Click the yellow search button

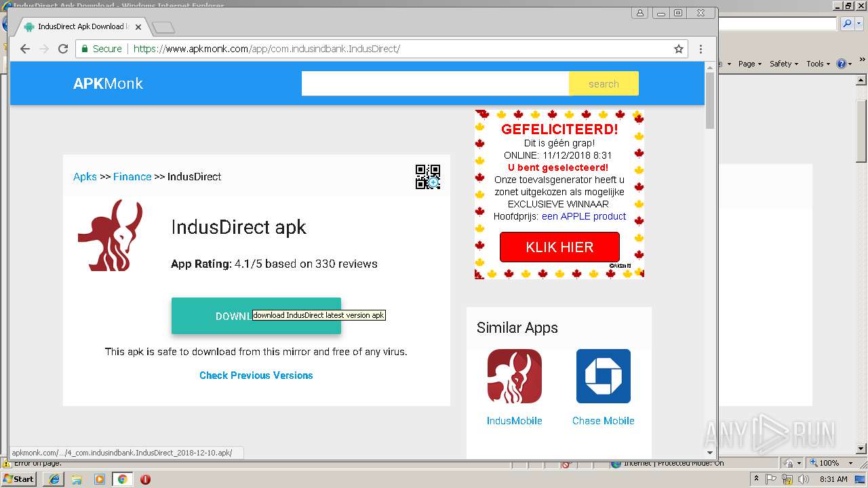pyautogui.click(x=604, y=84)
